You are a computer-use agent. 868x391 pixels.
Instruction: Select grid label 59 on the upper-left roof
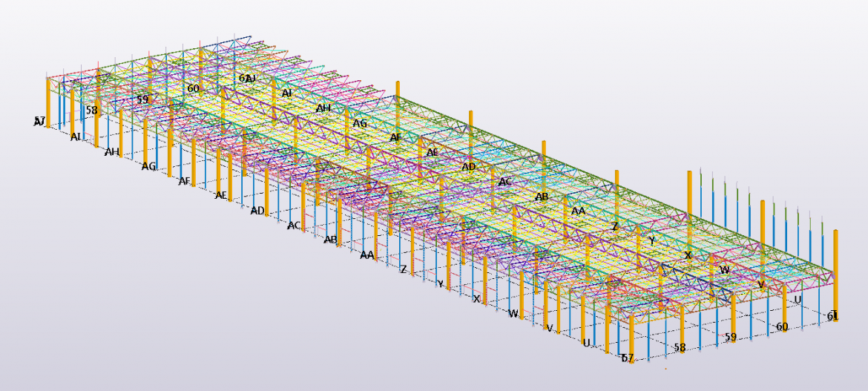point(142,99)
